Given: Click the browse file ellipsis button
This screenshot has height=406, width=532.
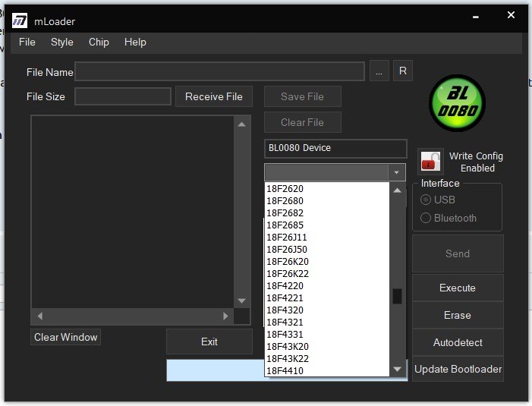Looking at the screenshot, I should [379, 71].
